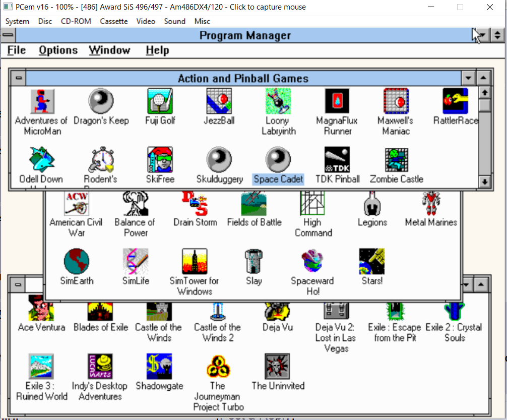Select the Indy's Desktop Adventures icon
This screenshot has height=420, width=507.
[100, 366]
